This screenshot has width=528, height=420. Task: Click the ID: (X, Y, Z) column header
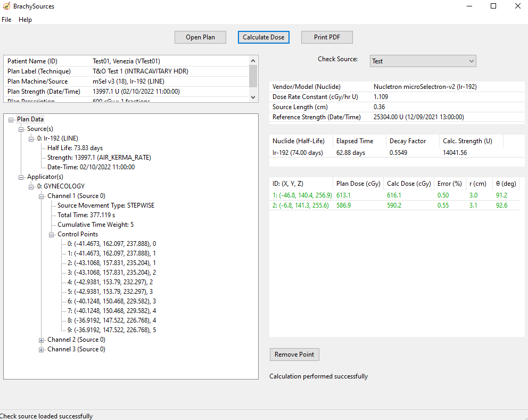(301, 184)
